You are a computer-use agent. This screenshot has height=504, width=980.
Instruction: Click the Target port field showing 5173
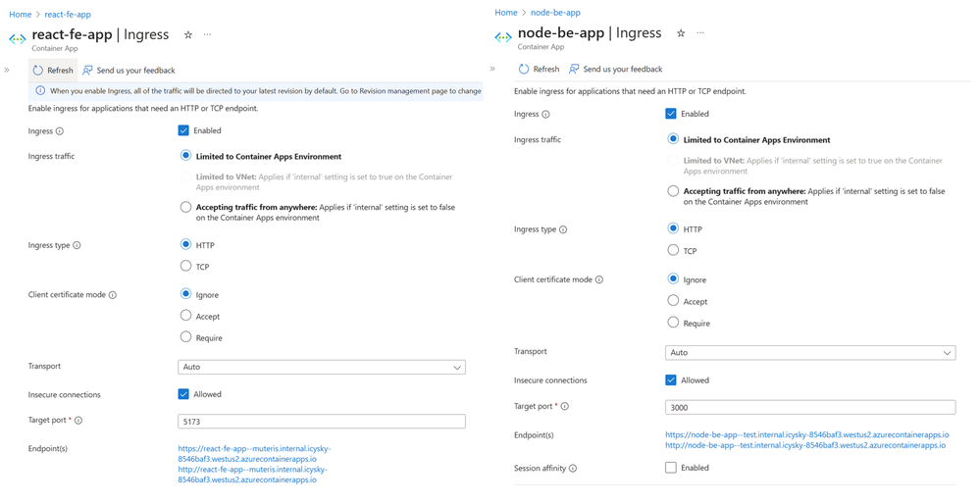coord(322,422)
